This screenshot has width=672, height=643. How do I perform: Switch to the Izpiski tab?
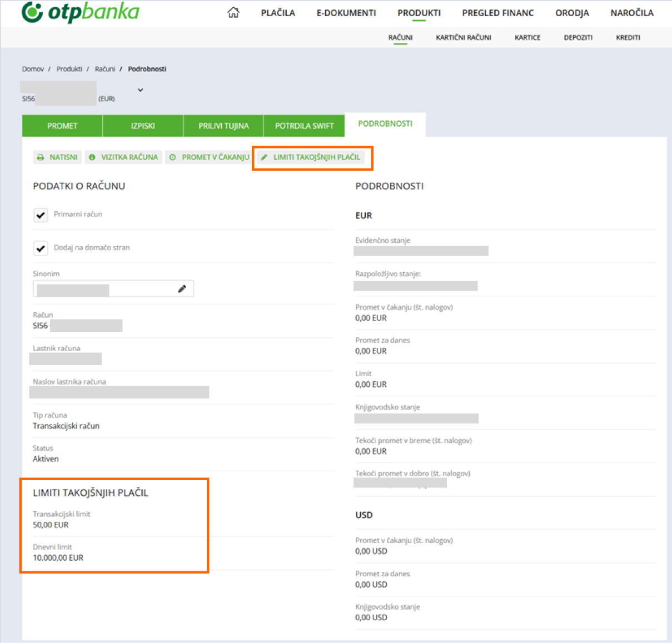coord(143,126)
